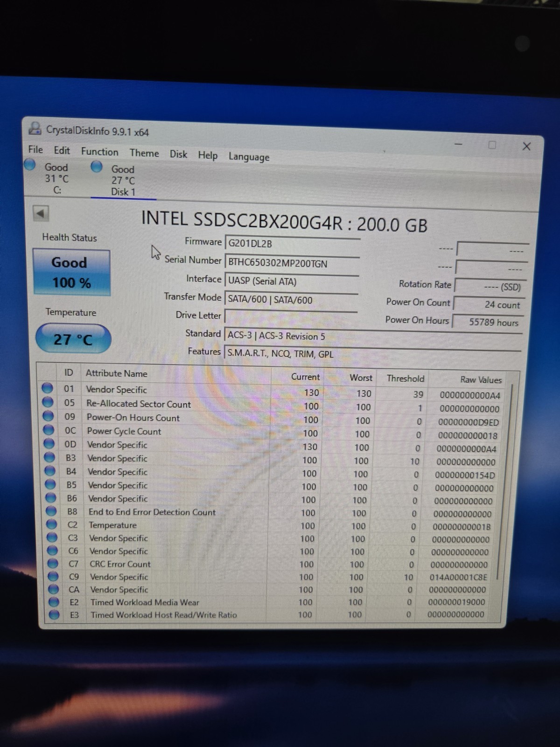Screen dimensions: 560x747
Task: Open the Theme menu
Action: point(144,153)
